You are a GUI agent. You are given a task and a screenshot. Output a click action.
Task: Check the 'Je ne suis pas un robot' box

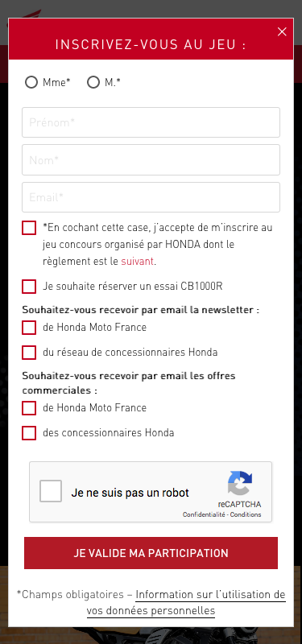click(x=51, y=491)
